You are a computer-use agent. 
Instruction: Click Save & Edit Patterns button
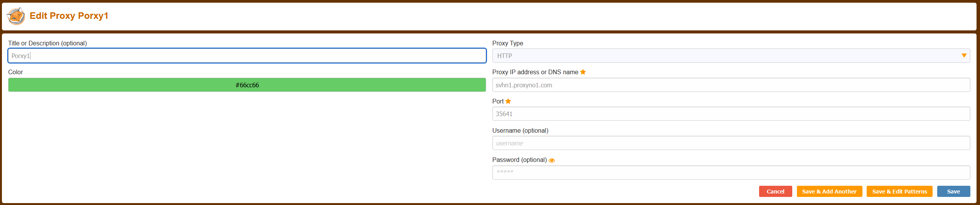coord(899,192)
